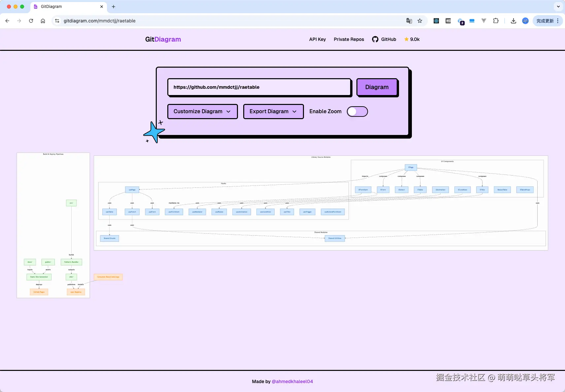The height and width of the screenshot is (392, 565).
Task: Click the EPage component node
Action: tap(411, 167)
